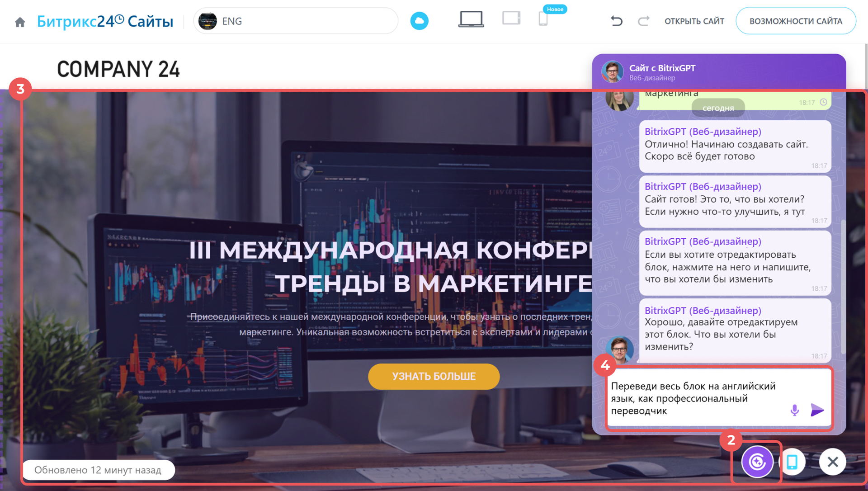Click the redo arrow
The height and width of the screenshot is (491, 868).
tap(643, 21)
